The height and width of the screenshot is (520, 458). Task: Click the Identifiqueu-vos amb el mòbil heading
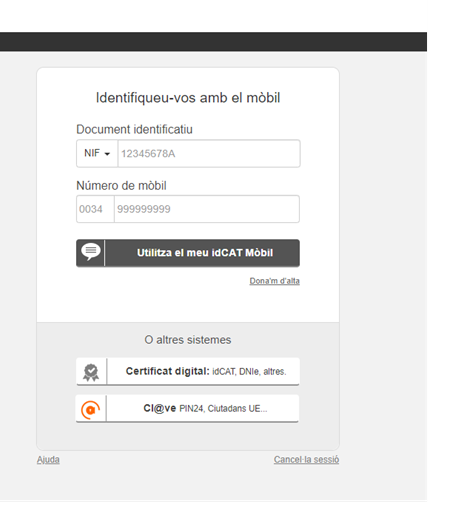click(188, 98)
